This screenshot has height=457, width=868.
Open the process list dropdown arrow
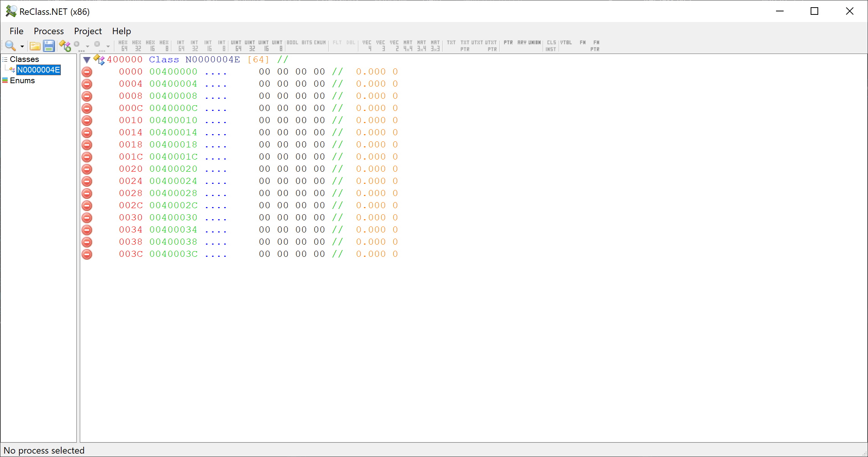click(22, 46)
